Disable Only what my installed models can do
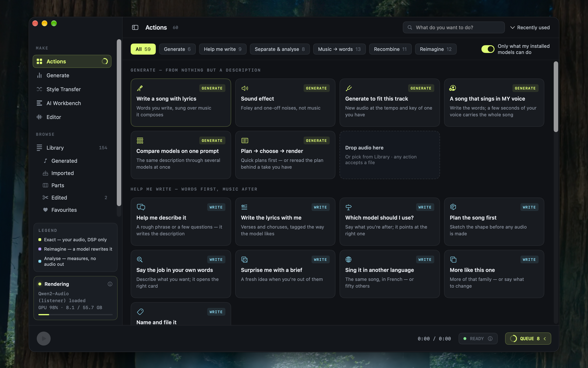The width and height of the screenshot is (588, 368). click(488, 49)
